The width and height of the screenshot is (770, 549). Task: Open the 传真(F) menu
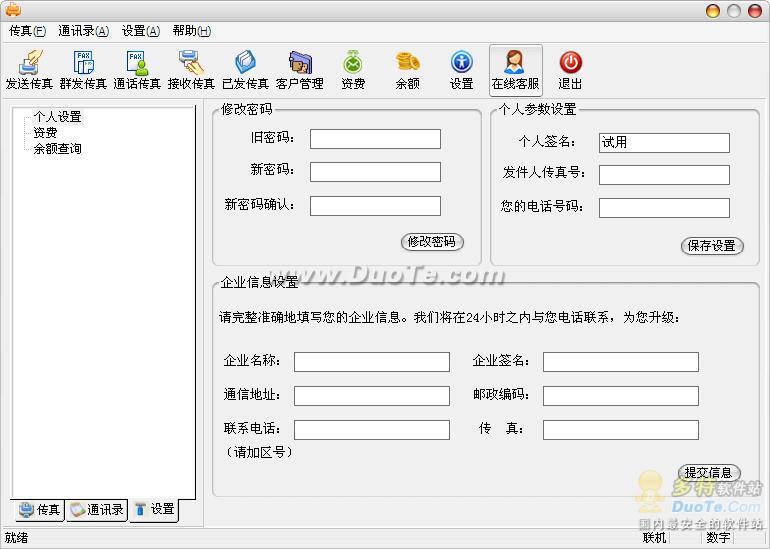(27, 31)
